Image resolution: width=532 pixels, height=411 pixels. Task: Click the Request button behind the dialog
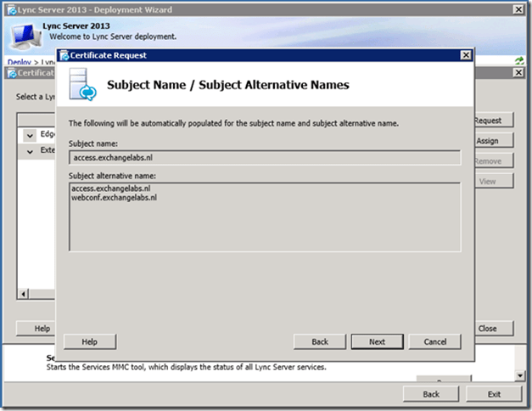488,121
